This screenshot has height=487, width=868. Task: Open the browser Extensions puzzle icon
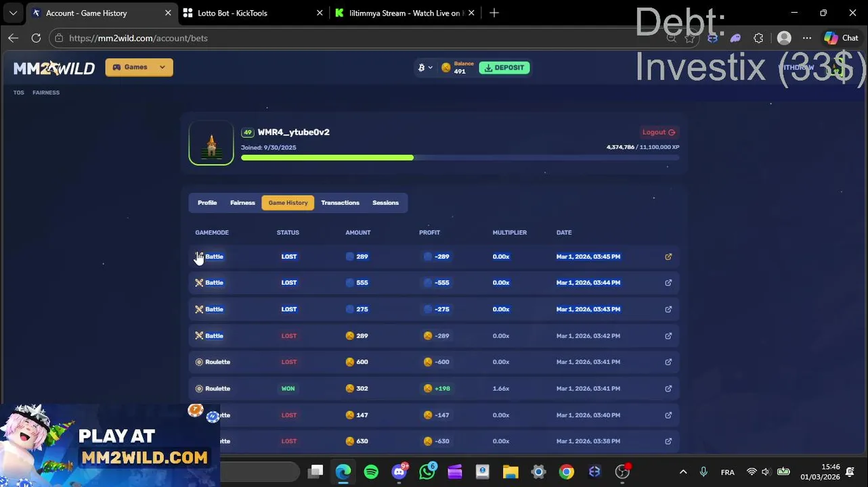point(758,38)
